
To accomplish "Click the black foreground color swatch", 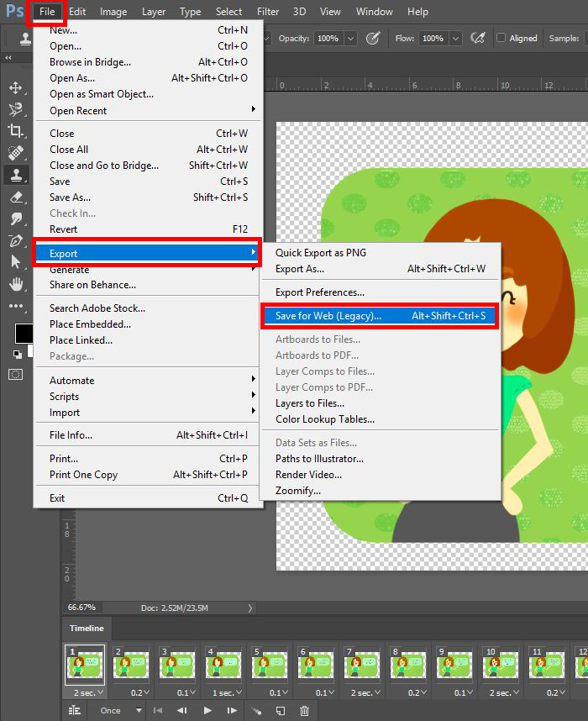I will pos(22,333).
